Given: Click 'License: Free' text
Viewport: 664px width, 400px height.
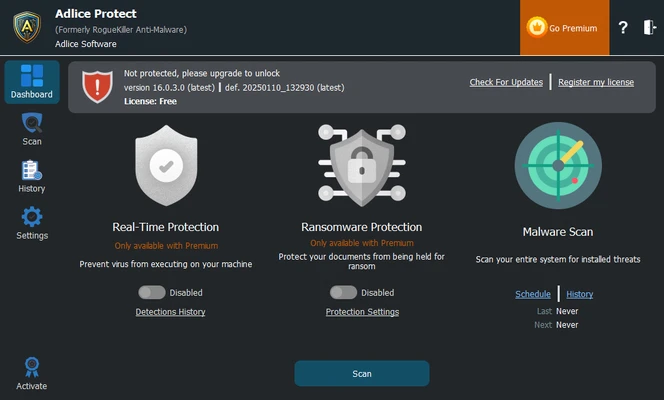Looking at the screenshot, I should 150,101.
